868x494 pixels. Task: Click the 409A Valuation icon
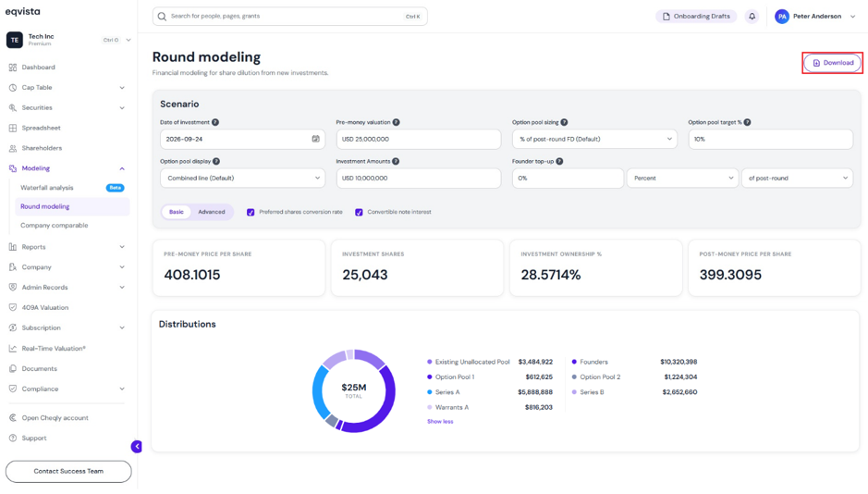[13, 307]
